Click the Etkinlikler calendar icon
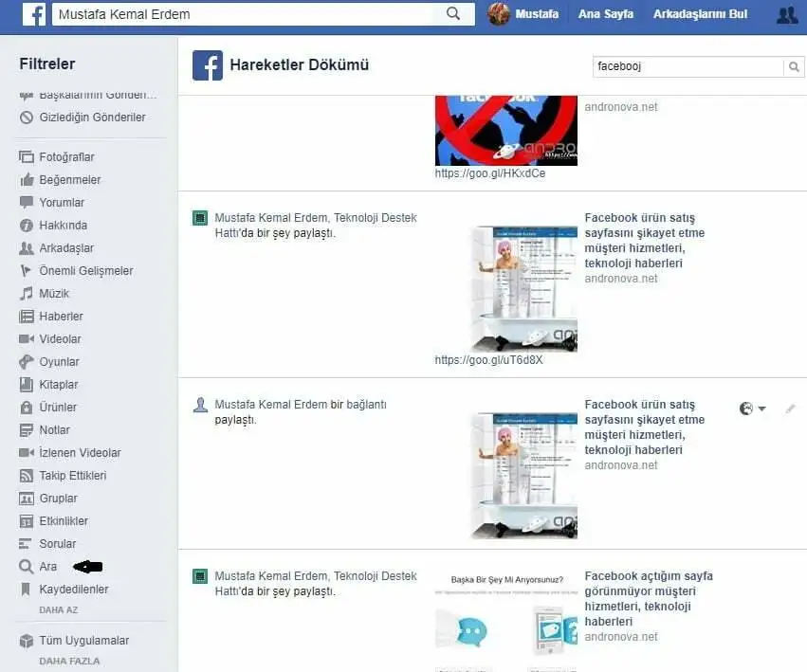 (27, 521)
